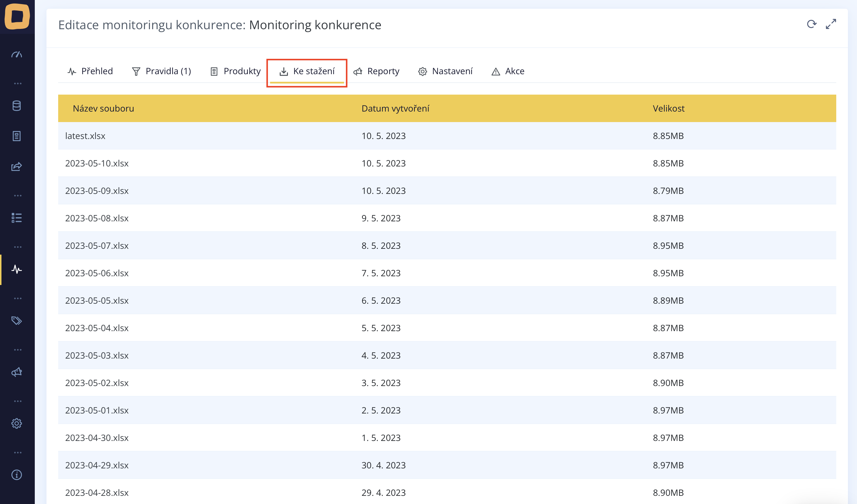Switch to the Přehled tab
This screenshot has width=857, height=504.
(90, 71)
